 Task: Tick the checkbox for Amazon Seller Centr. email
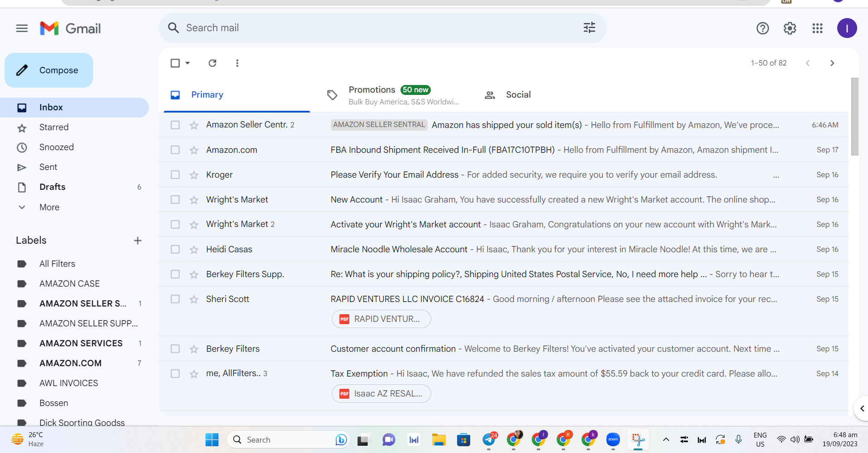coord(175,125)
